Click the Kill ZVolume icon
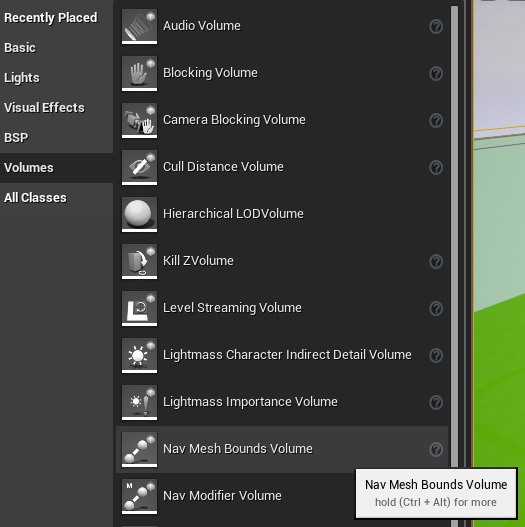525x527 pixels. click(139, 261)
